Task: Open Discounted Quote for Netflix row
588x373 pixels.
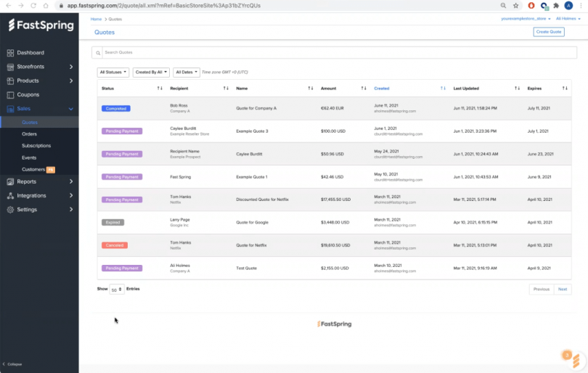Action: click(334, 200)
